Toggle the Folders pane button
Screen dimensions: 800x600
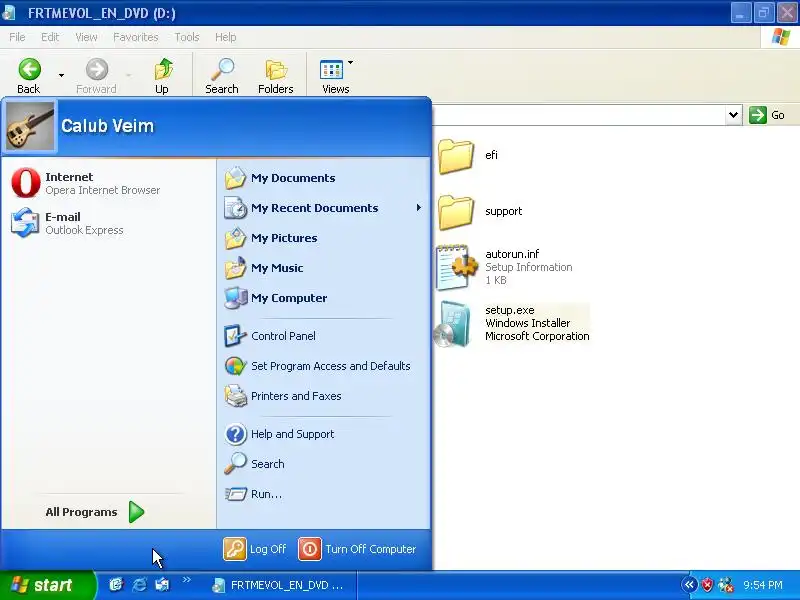[276, 76]
